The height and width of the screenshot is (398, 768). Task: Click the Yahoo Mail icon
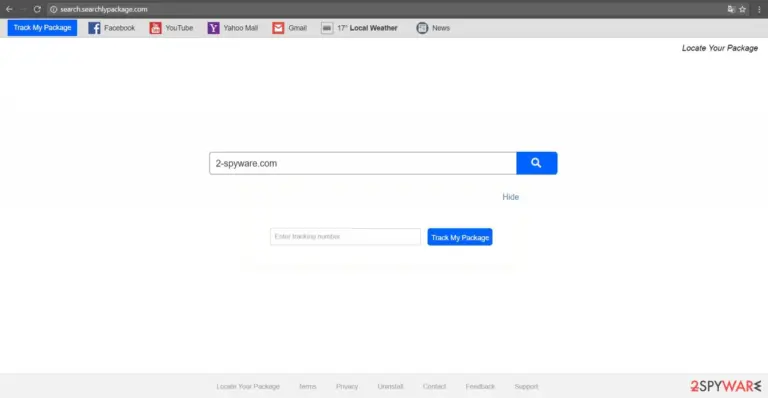pyautogui.click(x=213, y=28)
